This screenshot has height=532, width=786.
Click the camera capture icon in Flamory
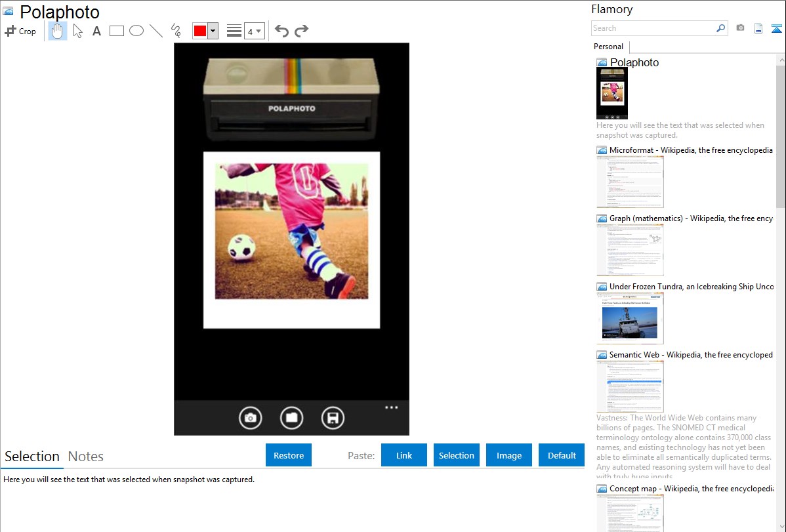740,28
